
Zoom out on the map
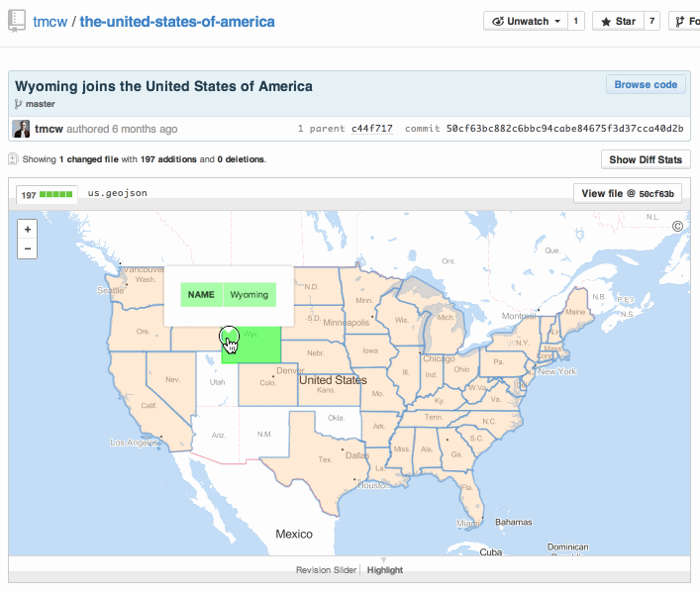point(28,248)
